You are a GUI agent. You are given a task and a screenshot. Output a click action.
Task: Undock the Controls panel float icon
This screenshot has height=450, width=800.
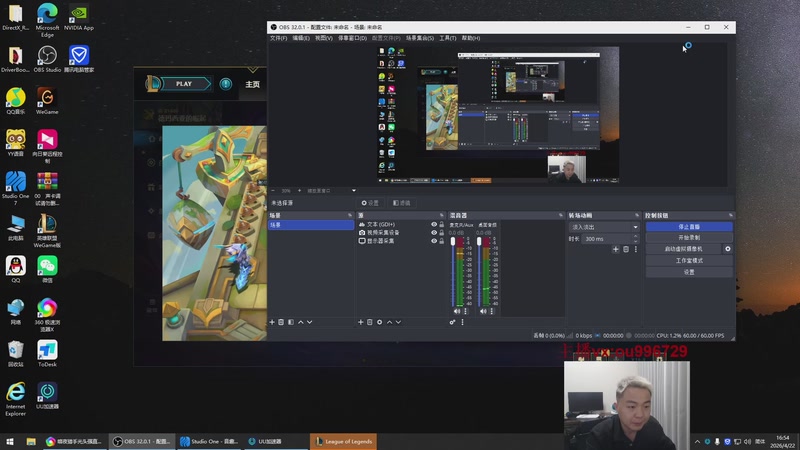[731, 216]
